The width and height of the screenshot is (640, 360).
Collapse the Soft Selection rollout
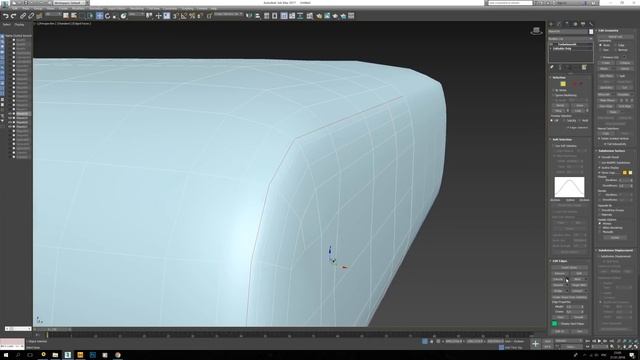click(x=562, y=140)
